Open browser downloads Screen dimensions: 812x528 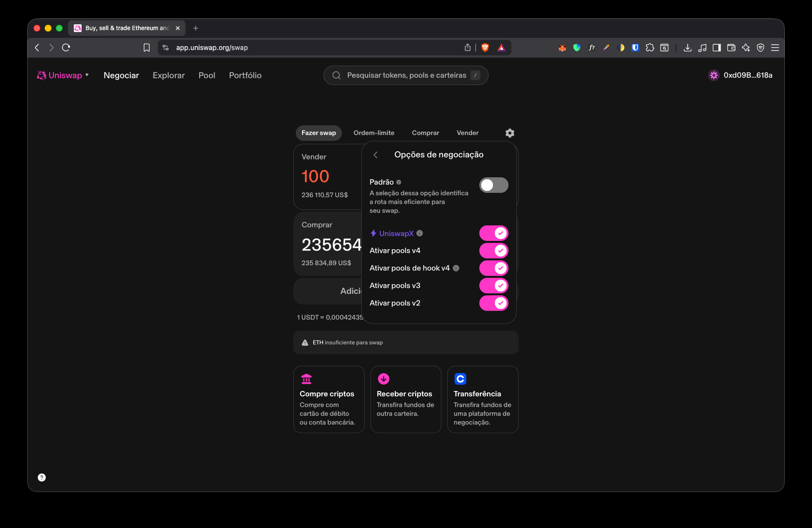[688, 48]
